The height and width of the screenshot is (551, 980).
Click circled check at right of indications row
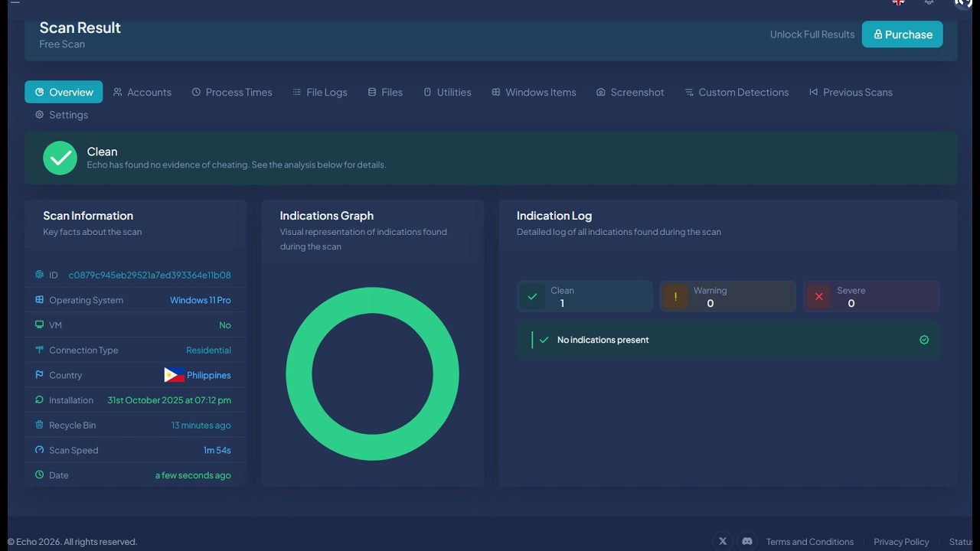coord(924,340)
